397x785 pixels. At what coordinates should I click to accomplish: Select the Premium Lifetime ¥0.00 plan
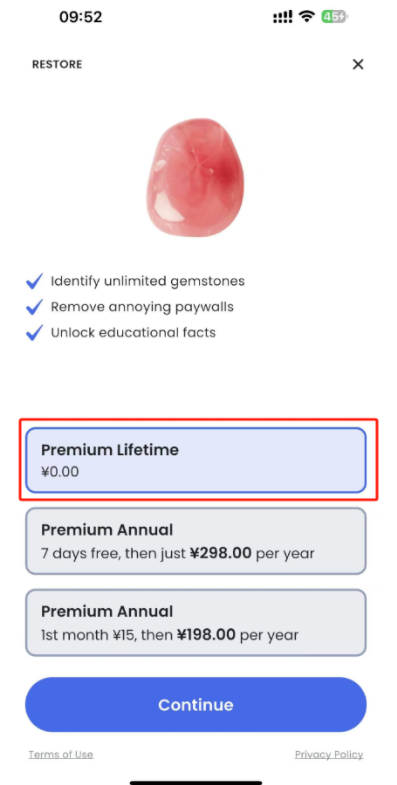[196, 460]
